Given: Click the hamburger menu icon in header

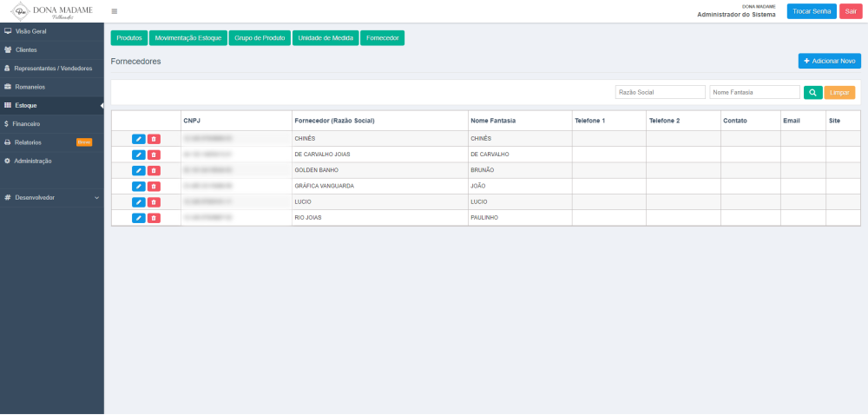Looking at the screenshot, I should coord(115,11).
